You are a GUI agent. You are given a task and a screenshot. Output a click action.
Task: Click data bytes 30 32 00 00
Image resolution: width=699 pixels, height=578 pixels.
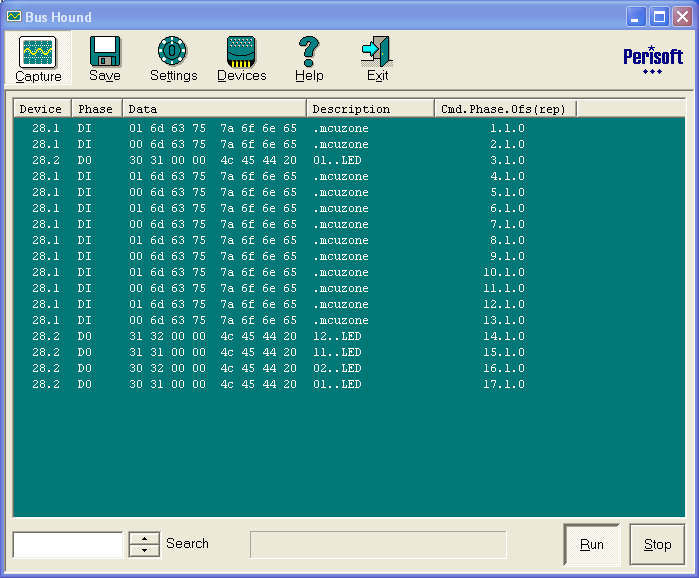168,369
